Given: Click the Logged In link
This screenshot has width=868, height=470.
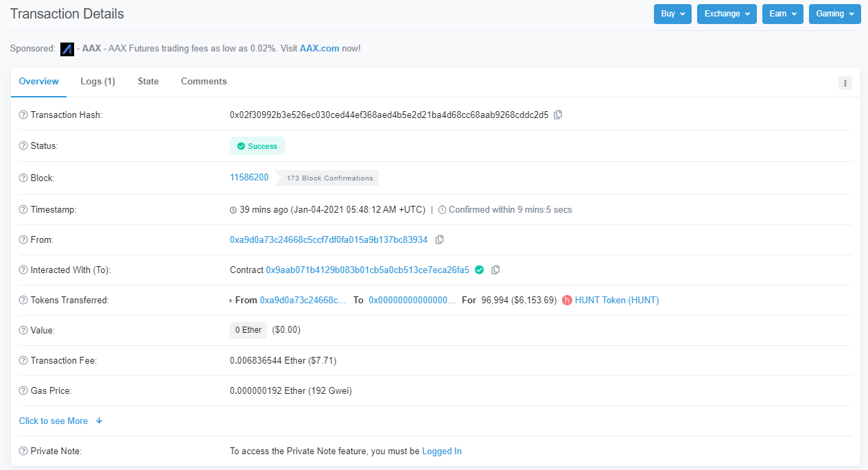Looking at the screenshot, I should [x=442, y=451].
